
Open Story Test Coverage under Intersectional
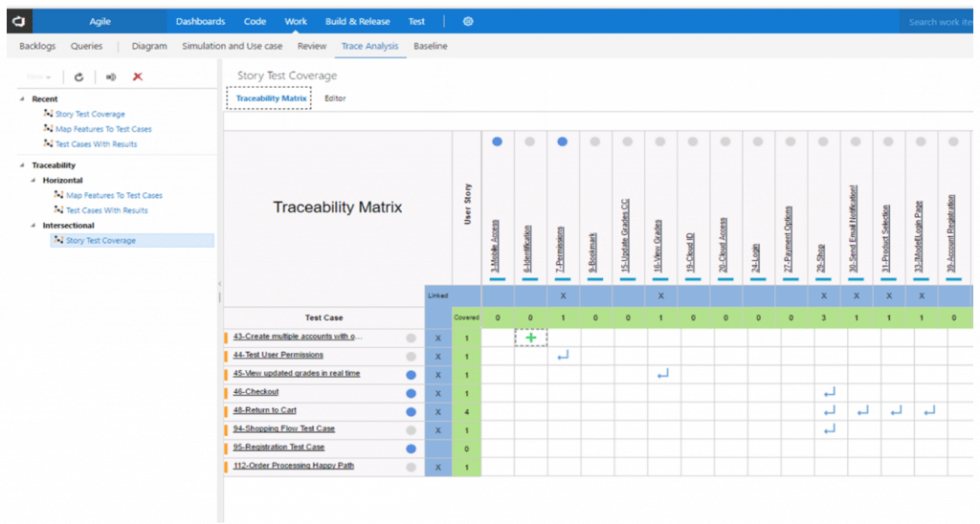100,240
